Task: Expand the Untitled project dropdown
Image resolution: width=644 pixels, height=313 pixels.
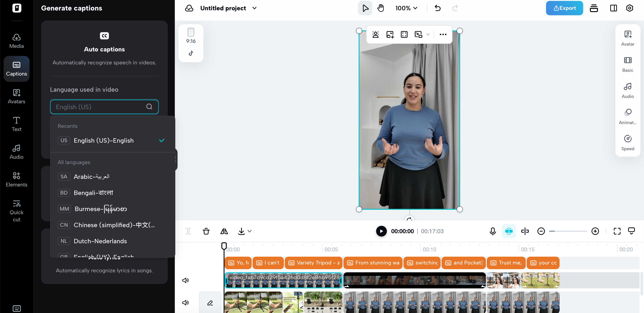Action: pos(254,8)
